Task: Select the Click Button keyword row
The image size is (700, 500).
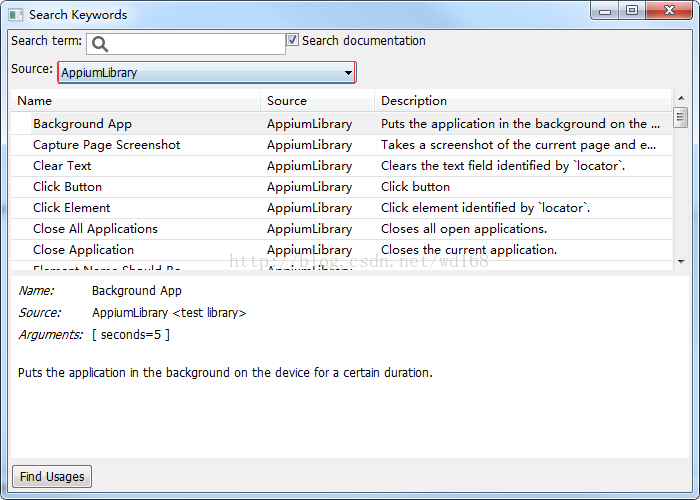Action: click(x=342, y=187)
